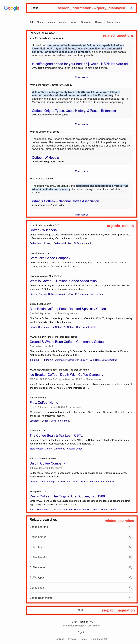
Task: Open the 'Coffee production' sitelink
Action: click(63, 243)
